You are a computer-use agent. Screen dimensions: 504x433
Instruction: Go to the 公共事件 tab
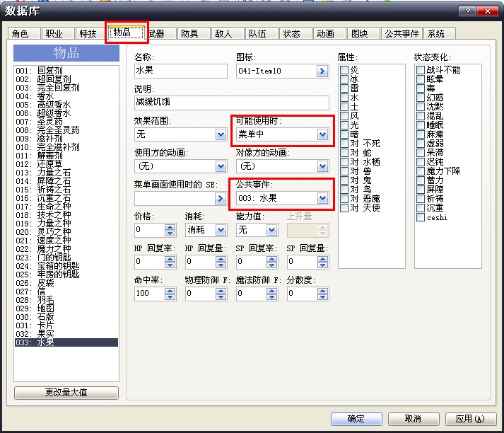(x=402, y=33)
